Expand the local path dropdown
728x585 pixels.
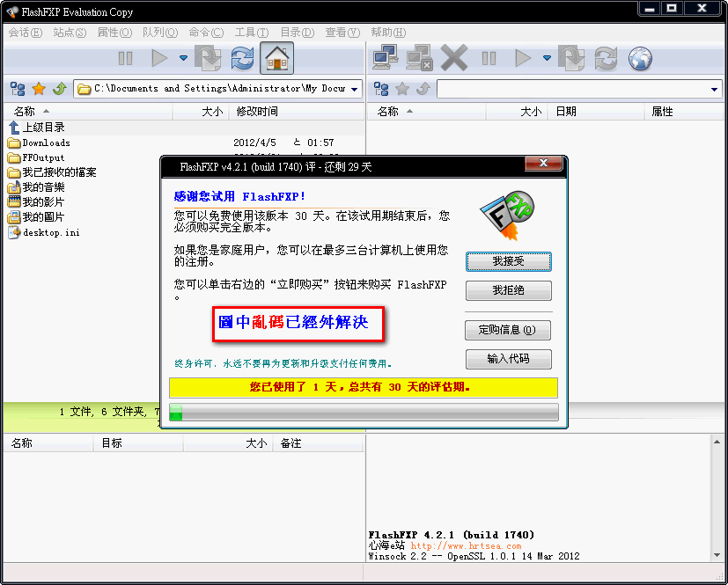(354, 89)
